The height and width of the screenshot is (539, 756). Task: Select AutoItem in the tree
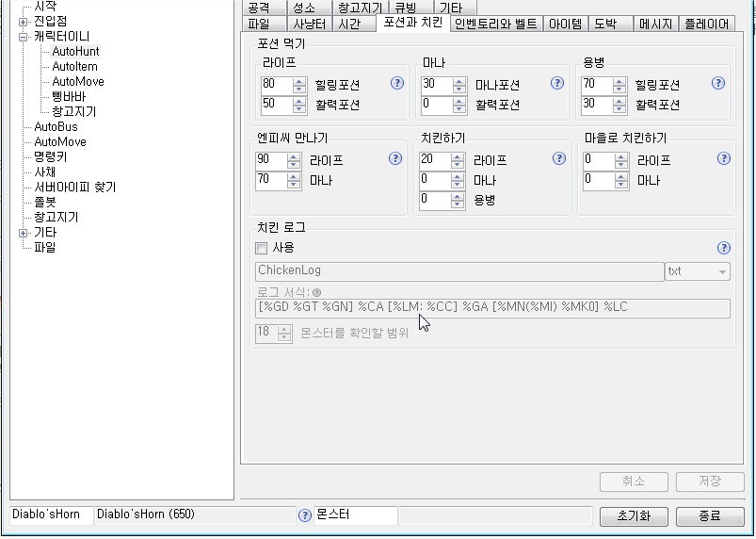click(x=74, y=67)
